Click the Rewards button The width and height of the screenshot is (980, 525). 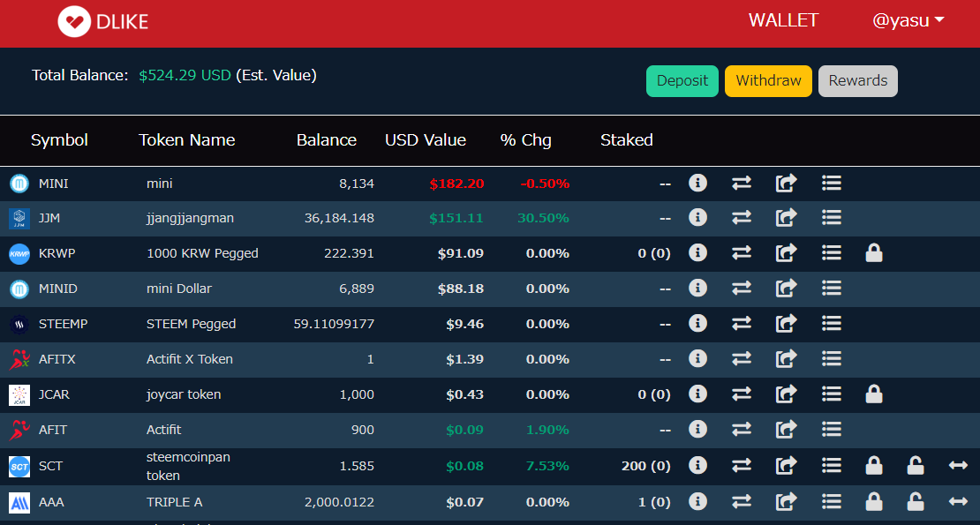click(x=857, y=81)
